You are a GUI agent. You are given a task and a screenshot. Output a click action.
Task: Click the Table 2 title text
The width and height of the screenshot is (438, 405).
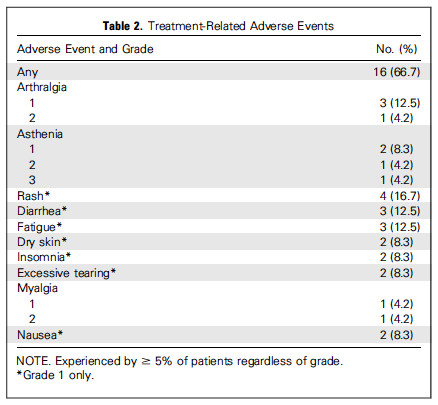[x=218, y=26]
